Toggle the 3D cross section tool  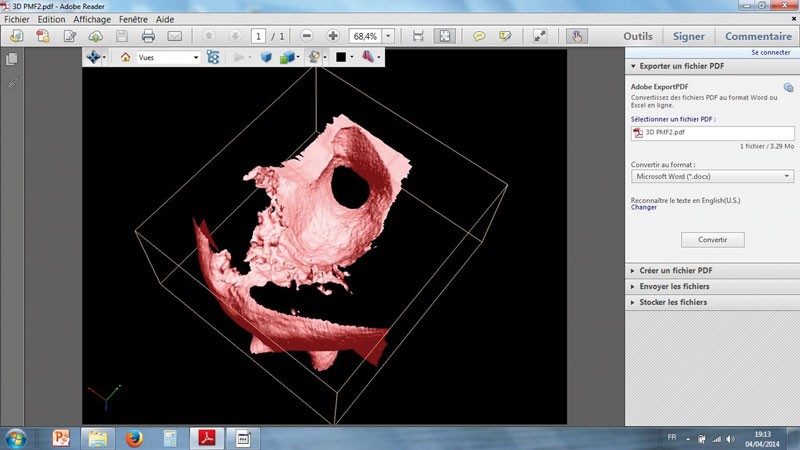click(x=367, y=57)
